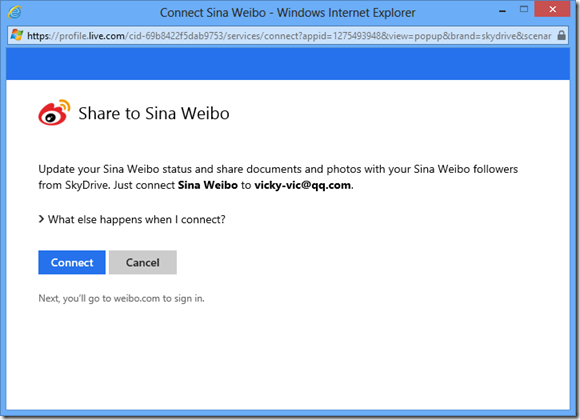Click the Internet Explorer logo in title bar
Viewport: 580px width, 420px height.
pyautogui.click(x=14, y=12)
